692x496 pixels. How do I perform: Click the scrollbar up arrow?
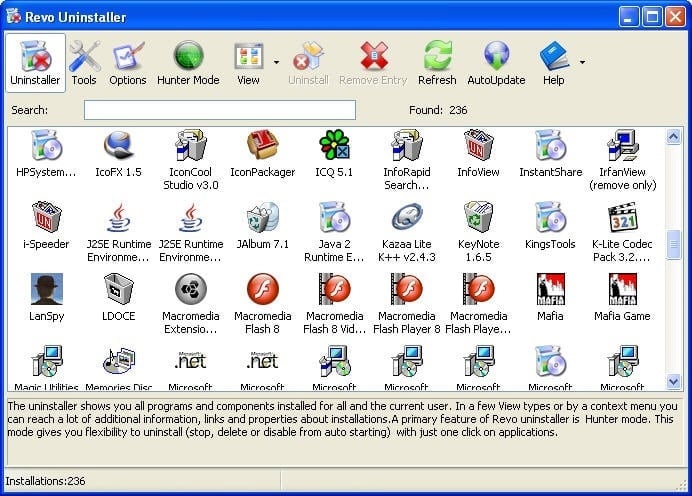point(673,137)
